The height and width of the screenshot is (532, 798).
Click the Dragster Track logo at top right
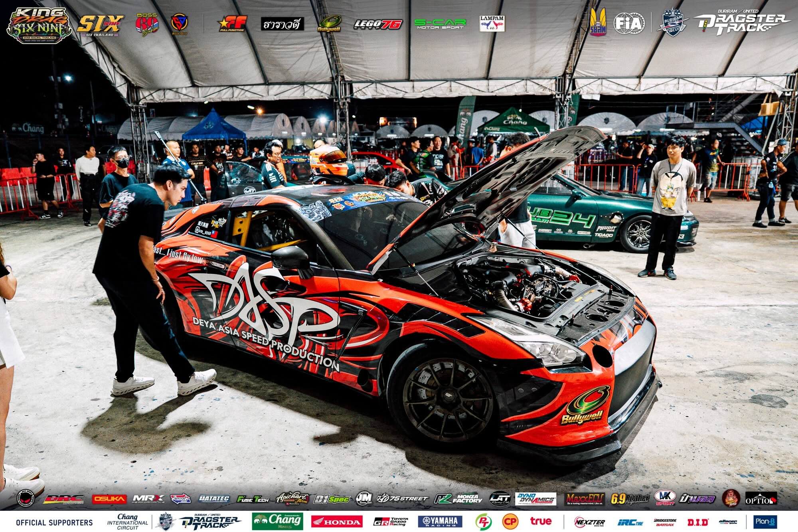click(x=742, y=23)
